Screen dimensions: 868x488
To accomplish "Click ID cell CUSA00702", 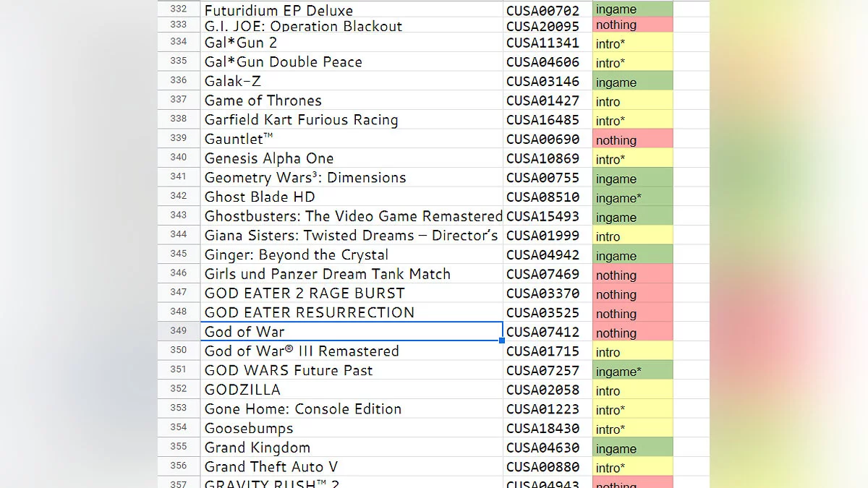I will coord(548,9).
